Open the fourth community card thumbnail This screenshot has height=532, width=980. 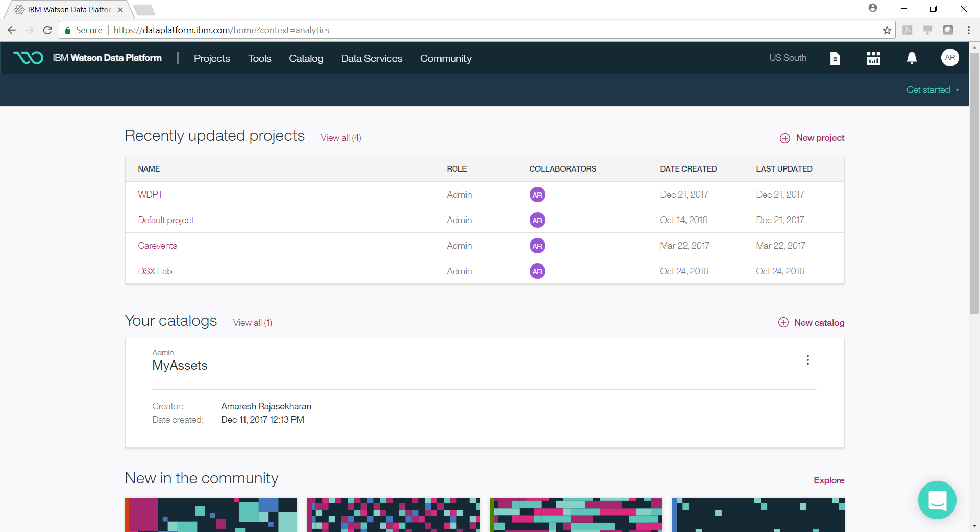(x=758, y=515)
